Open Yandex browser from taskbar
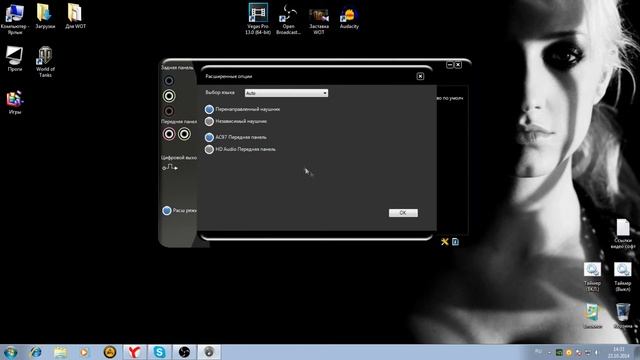This screenshot has width=640, height=360. click(134, 352)
